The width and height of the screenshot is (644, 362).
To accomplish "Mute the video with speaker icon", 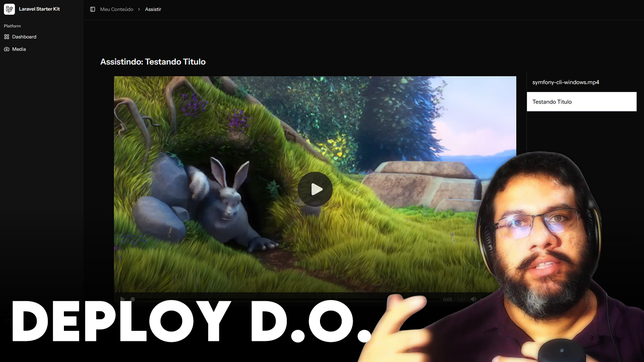I will 473,299.
